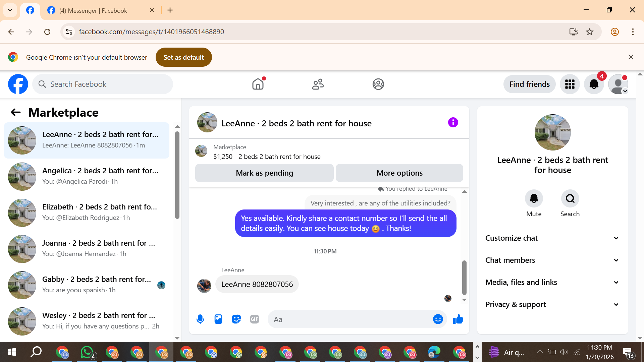
Task: Expand Chat members section
Action: point(552,260)
